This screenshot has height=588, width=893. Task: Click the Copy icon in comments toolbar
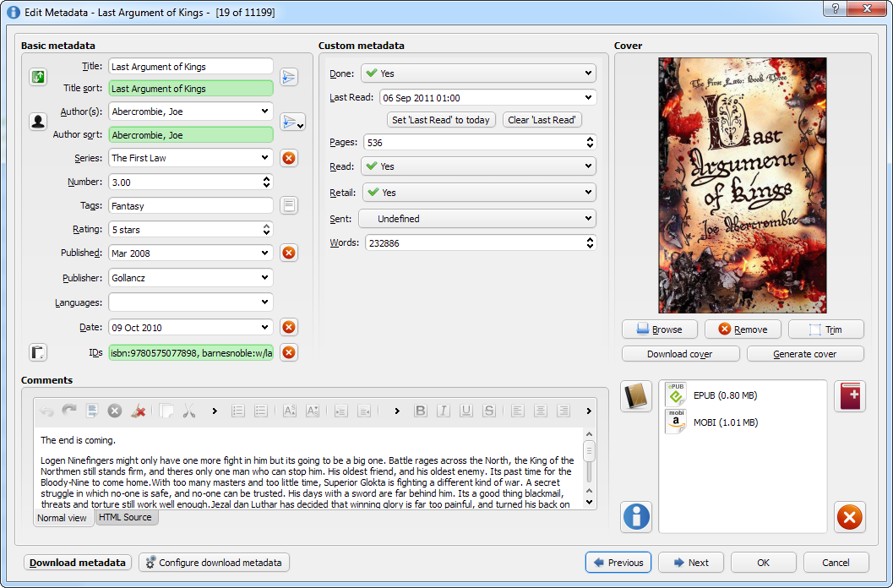(166, 411)
